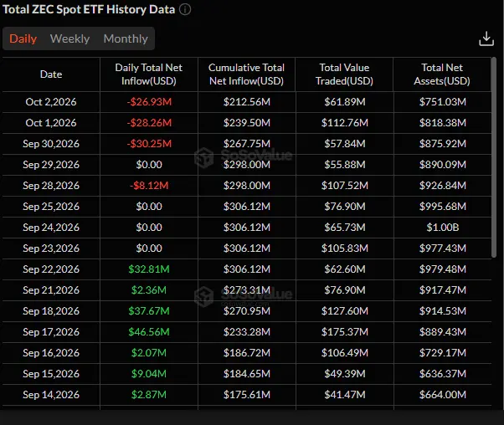Click the $267.75M cumulative inflow cell

247,144
